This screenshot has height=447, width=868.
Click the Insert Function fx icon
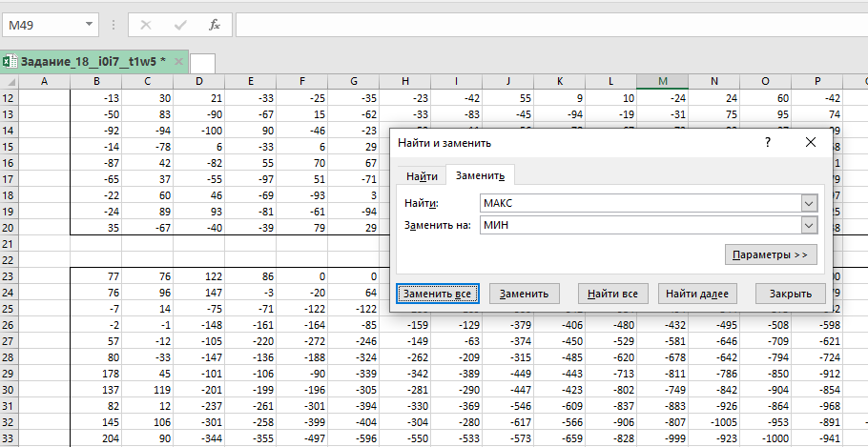click(x=215, y=24)
